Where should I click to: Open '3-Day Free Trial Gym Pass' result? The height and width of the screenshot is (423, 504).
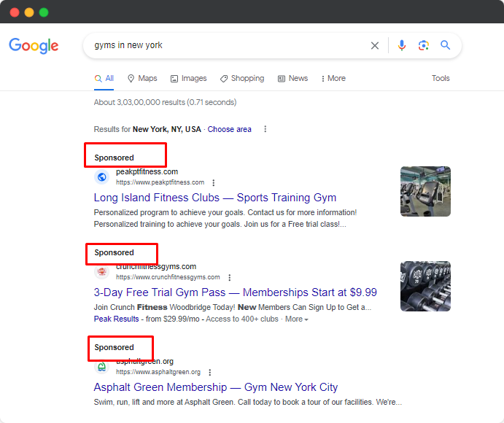pyautogui.click(x=236, y=292)
